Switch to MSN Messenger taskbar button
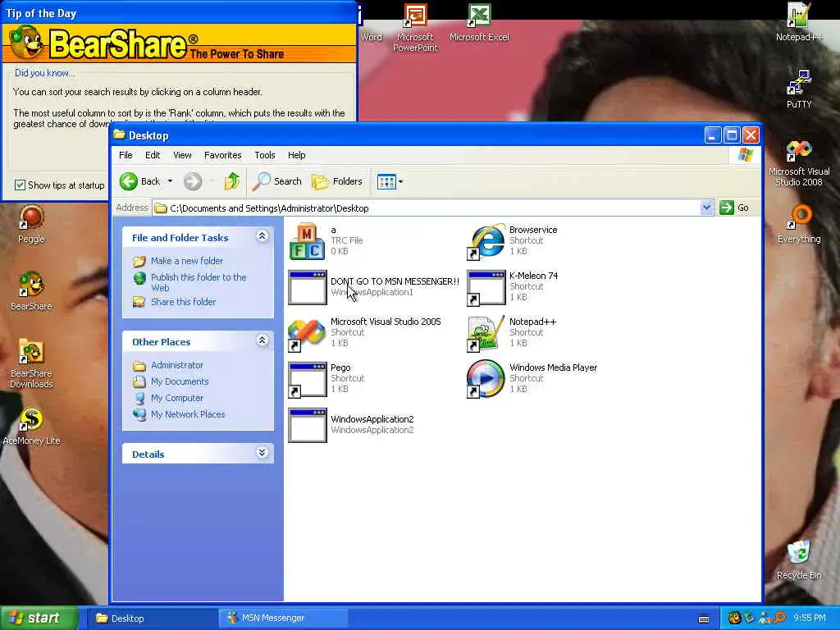Image resolution: width=840 pixels, height=630 pixels. tap(284, 619)
